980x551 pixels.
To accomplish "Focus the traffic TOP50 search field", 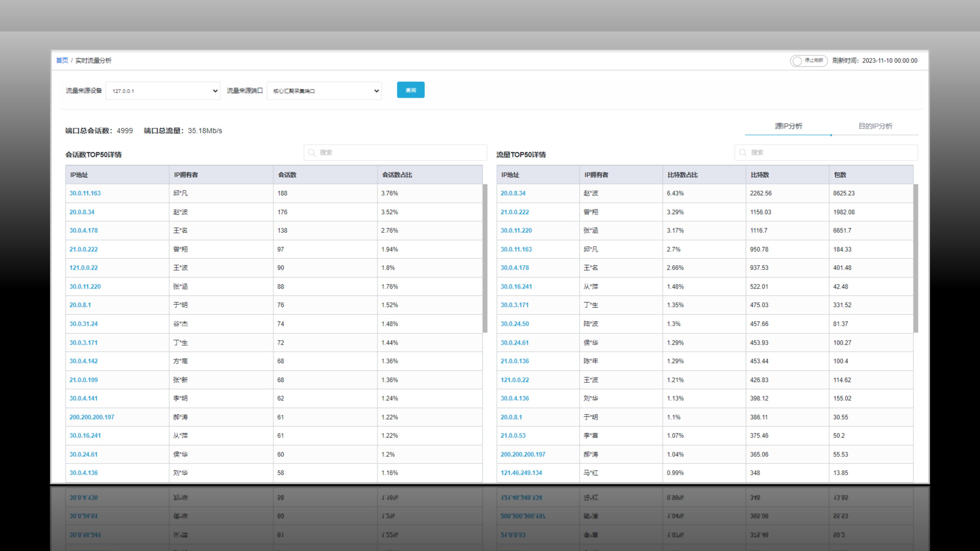I will click(829, 153).
